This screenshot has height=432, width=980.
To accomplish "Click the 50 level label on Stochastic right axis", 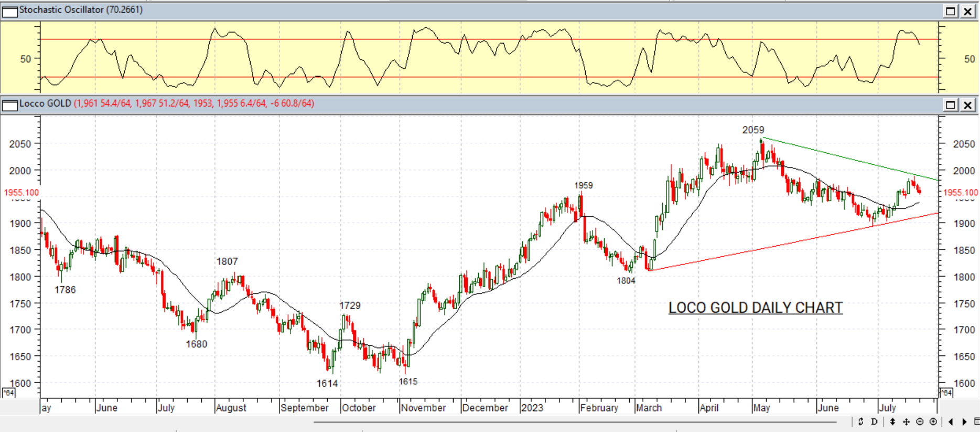I will (x=970, y=59).
